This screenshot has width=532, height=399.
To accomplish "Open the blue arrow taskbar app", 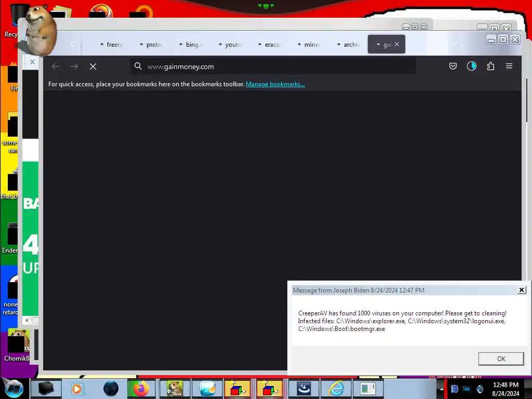I will [303, 389].
